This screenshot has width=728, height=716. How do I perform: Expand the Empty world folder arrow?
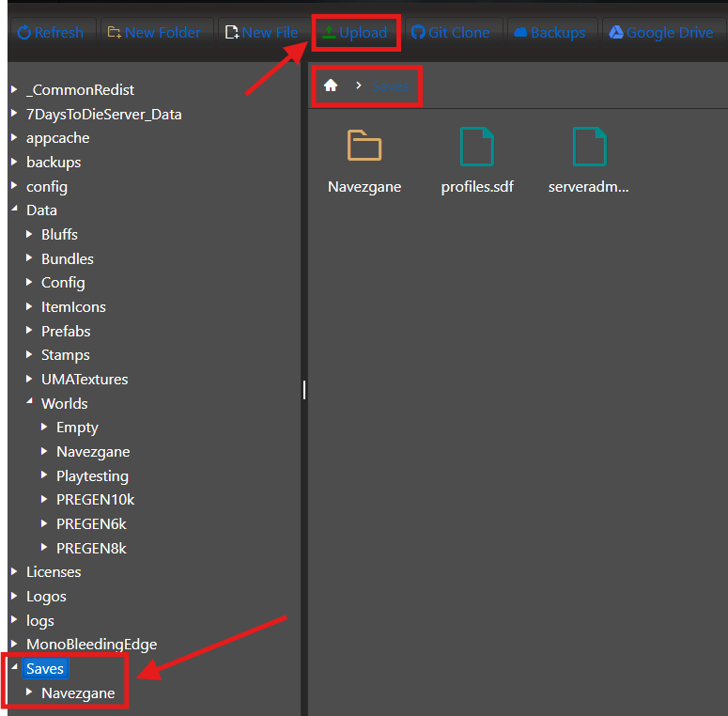pyautogui.click(x=44, y=427)
